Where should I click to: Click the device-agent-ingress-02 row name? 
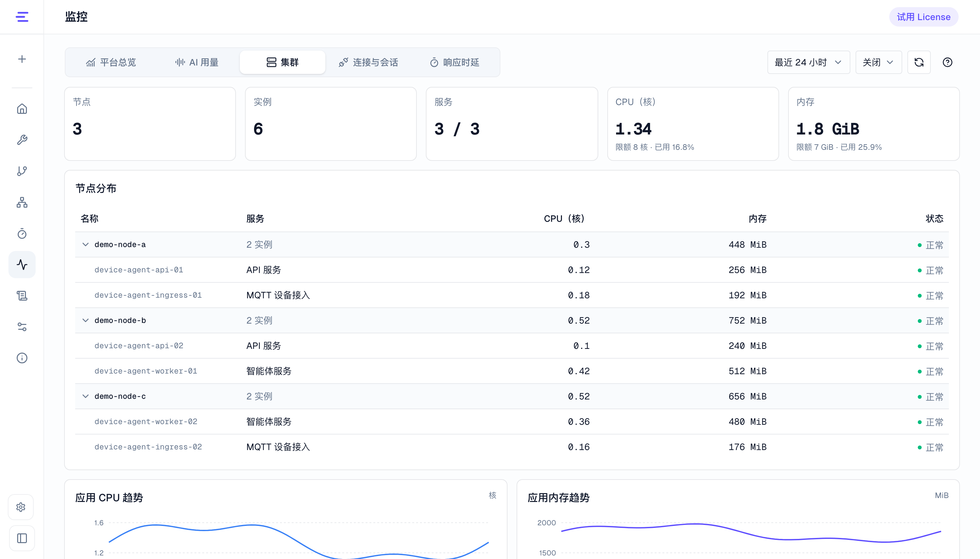click(148, 447)
